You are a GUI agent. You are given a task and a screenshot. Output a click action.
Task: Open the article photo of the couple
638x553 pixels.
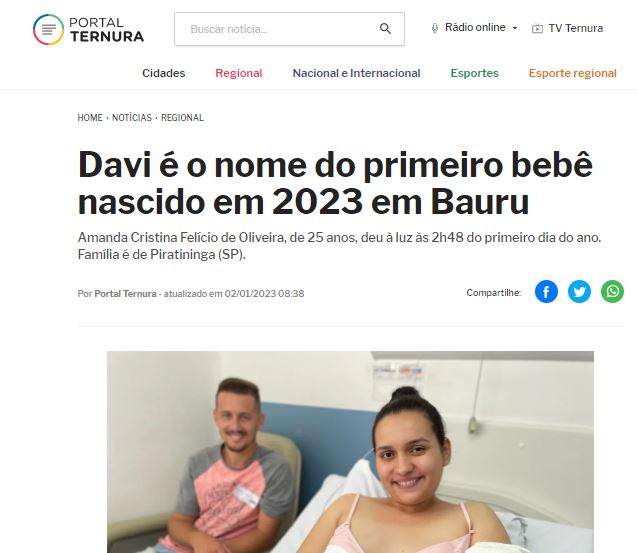(350, 452)
